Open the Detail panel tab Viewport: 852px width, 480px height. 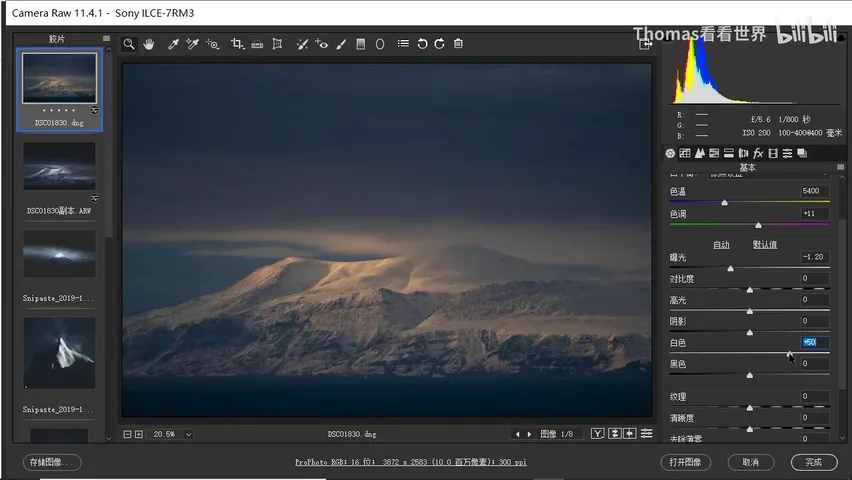point(699,153)
